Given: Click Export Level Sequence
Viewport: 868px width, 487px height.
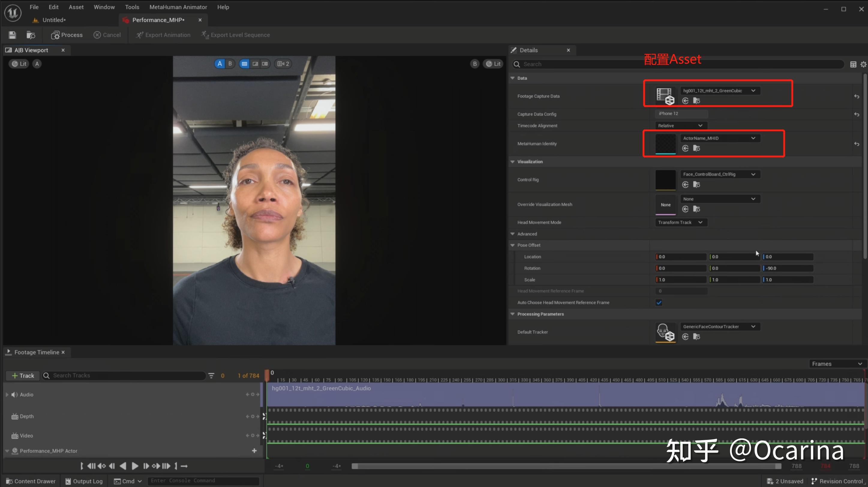Looking at the screenshot, I should click(235, 35).
